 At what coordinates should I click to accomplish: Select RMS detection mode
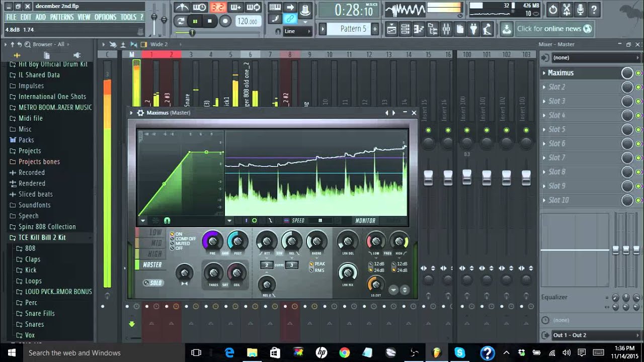coord(317,270)
